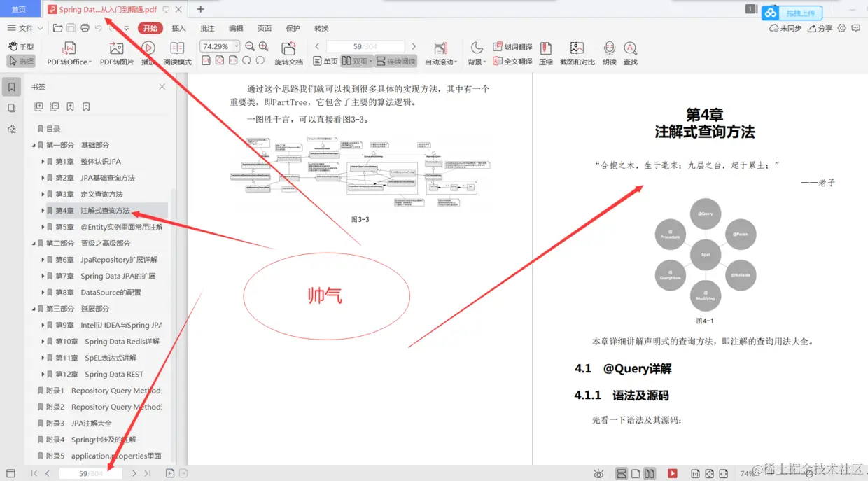
Task: Jump to last page in status bar
Action: [148, 473]
